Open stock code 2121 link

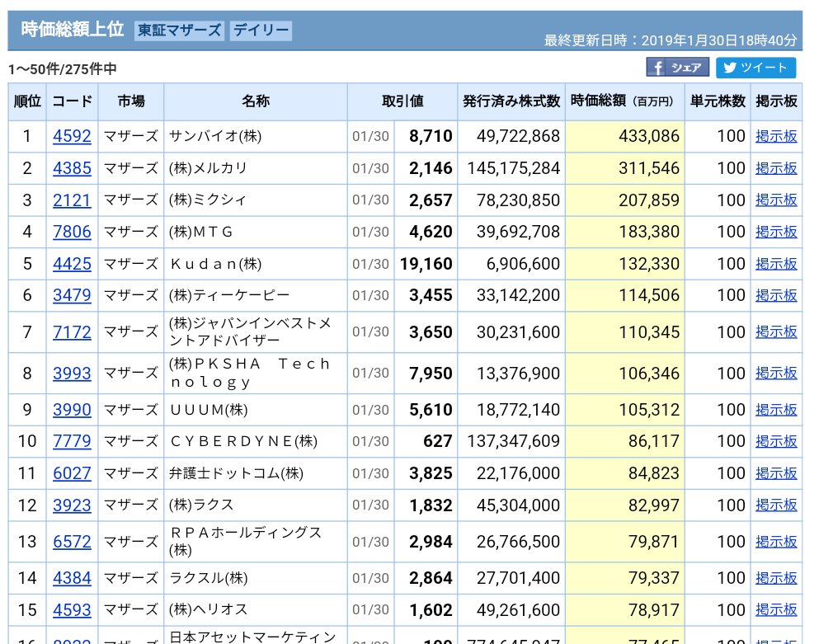pyautogui.click(x=72, y=200)
